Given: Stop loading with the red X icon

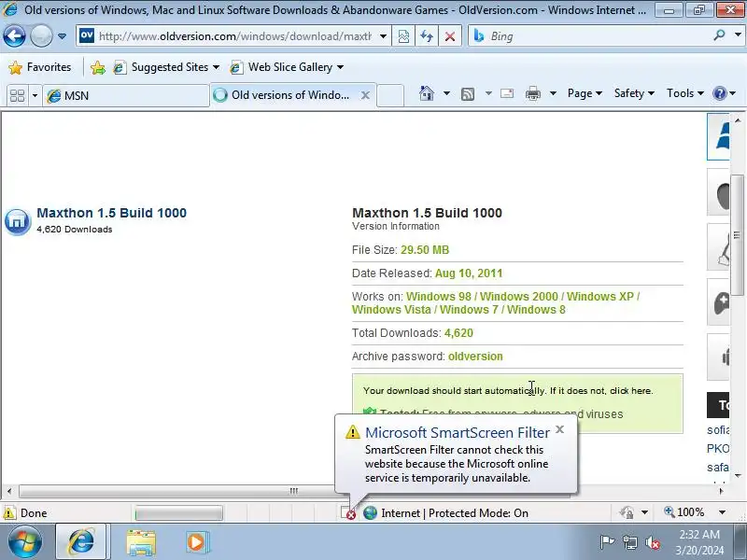Looking at the screenshot, I should click(x=450, y=36).
